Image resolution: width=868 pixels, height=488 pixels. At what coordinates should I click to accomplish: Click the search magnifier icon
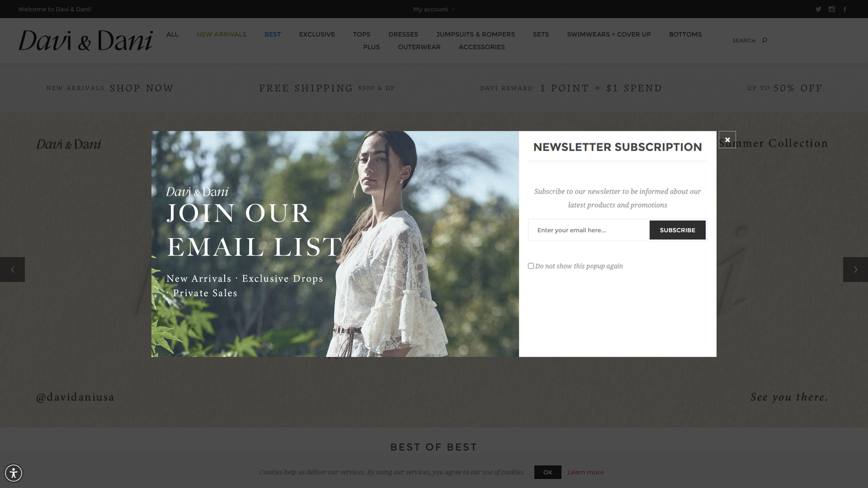click(764, 40)
